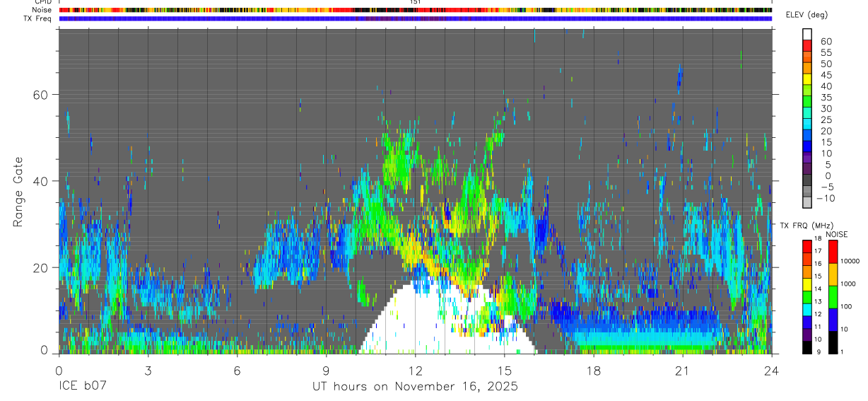Screen dimensions: 868x401
Task: Click the red top segment of NOISE colorbar
Action: pos(833,252)
